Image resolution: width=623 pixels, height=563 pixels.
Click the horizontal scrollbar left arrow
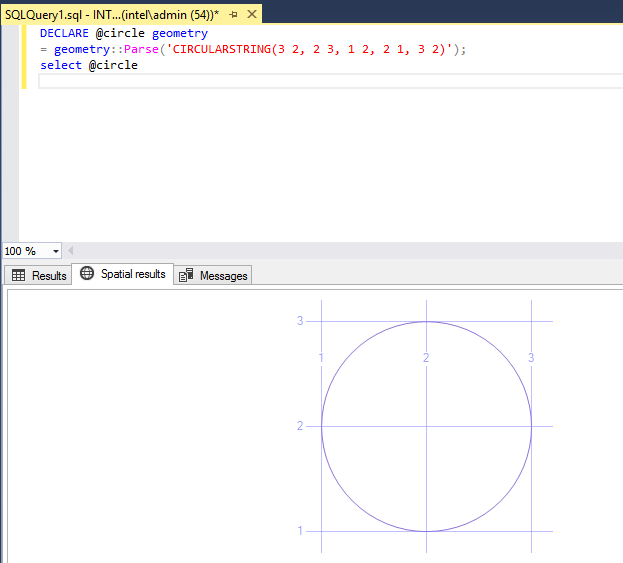(x=71, y=251)
